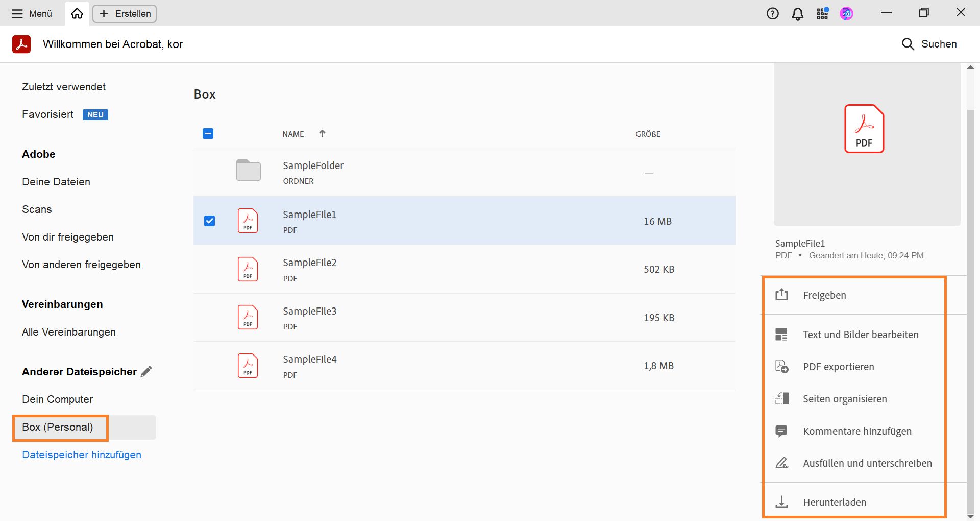Click the user profile avatar

(x=846, y=14)
